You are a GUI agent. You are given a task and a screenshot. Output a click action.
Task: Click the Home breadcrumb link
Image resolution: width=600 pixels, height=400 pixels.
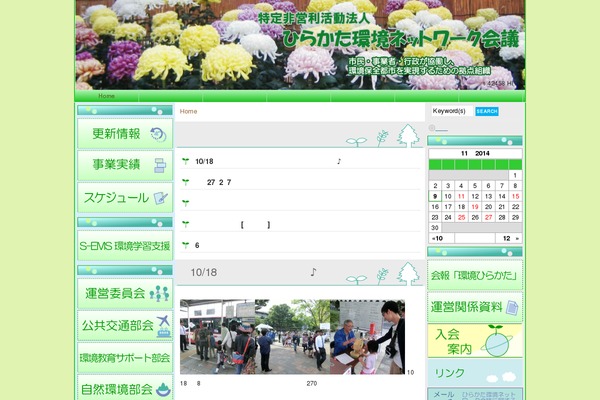click(x=188, y=111)
